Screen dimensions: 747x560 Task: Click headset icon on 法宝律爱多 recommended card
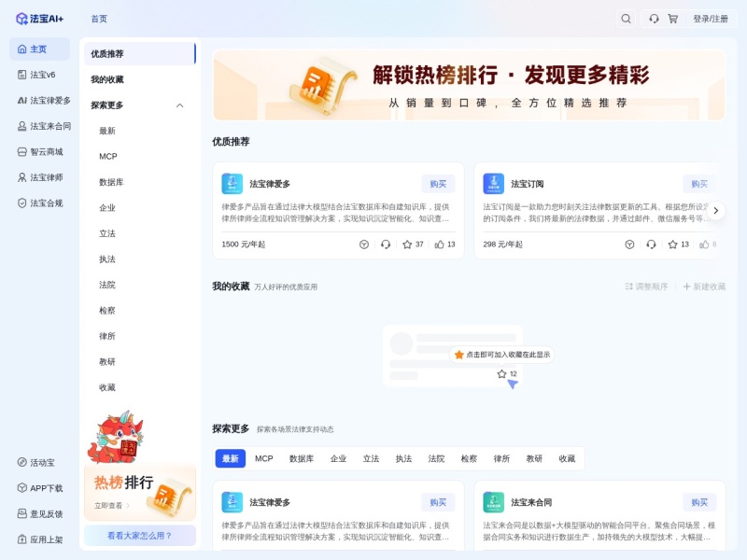point(386,245)
